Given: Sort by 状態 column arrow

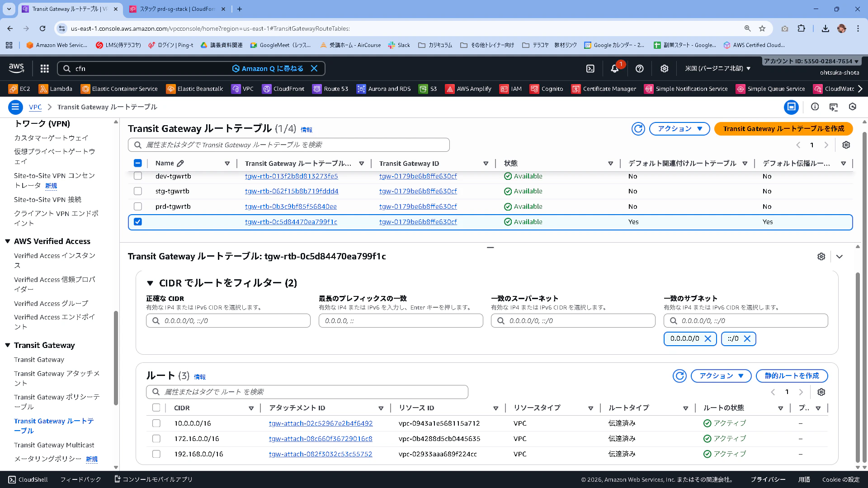Looking at the screenshot, I should (x=610, y=164).
